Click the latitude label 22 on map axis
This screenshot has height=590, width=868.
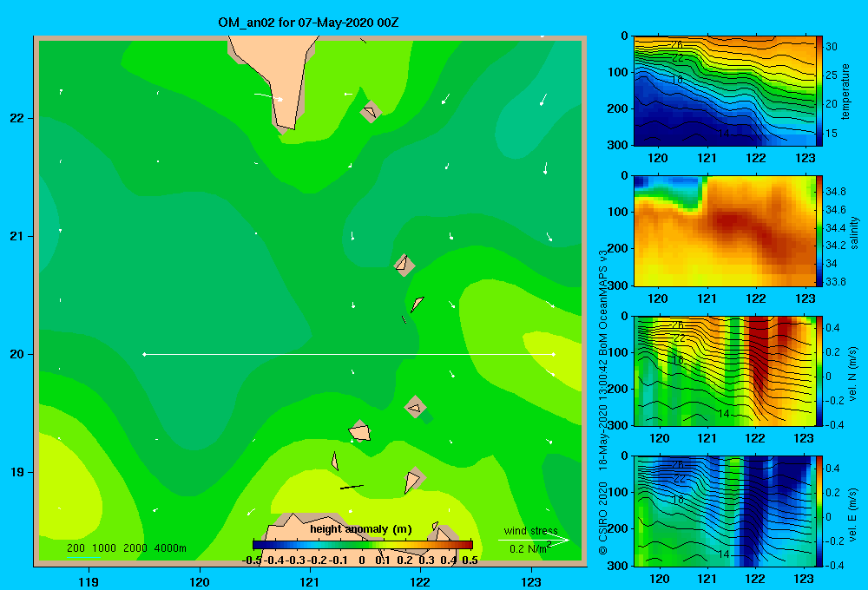[x=17, y=119]
